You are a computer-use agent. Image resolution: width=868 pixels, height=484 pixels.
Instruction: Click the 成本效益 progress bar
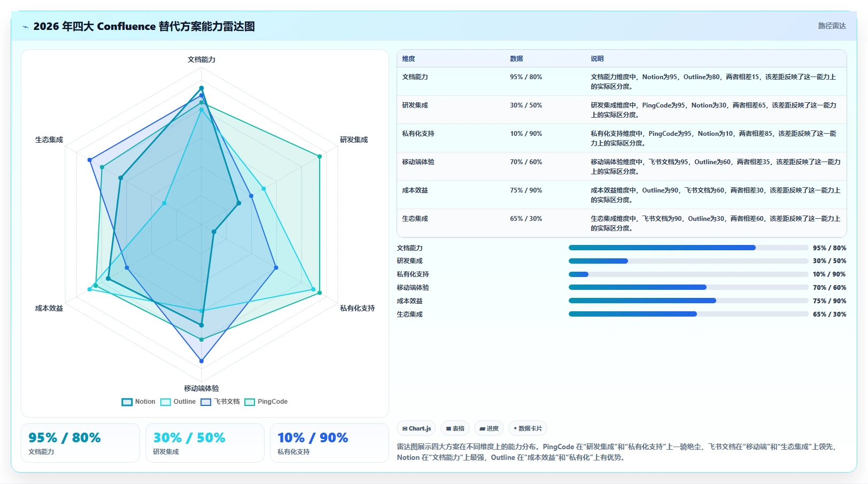(x=688, y=301)
